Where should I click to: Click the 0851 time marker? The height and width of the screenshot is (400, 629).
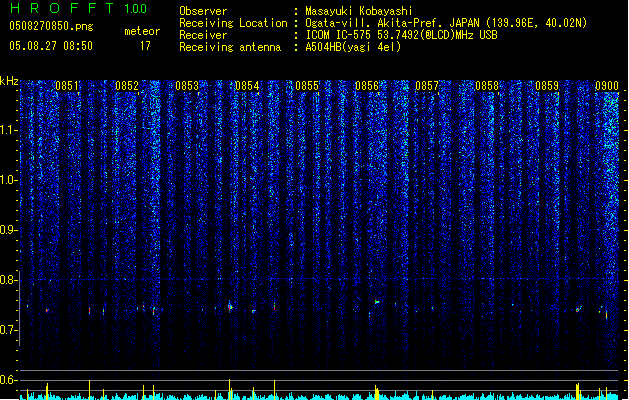[x=67, y=86]
